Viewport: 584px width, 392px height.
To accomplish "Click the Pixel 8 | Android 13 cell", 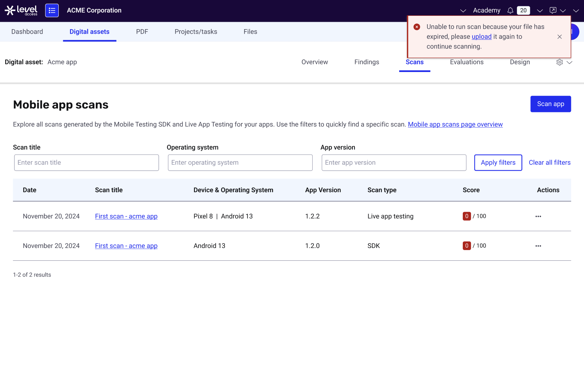I will tap(223, 216).
